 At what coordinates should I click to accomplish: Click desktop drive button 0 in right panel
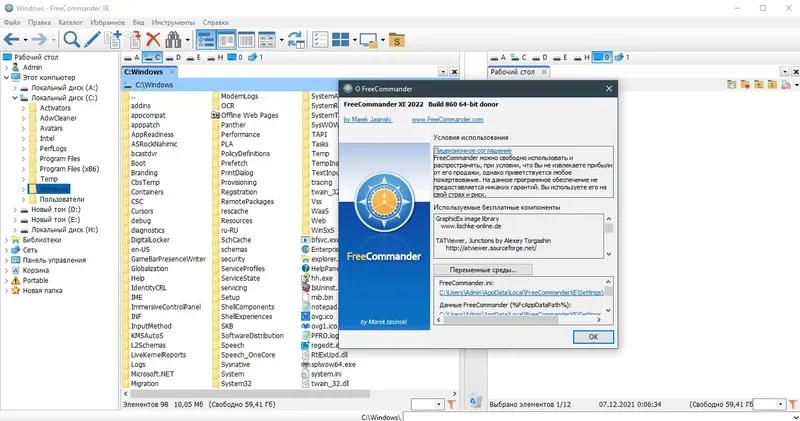pos(602,58)
